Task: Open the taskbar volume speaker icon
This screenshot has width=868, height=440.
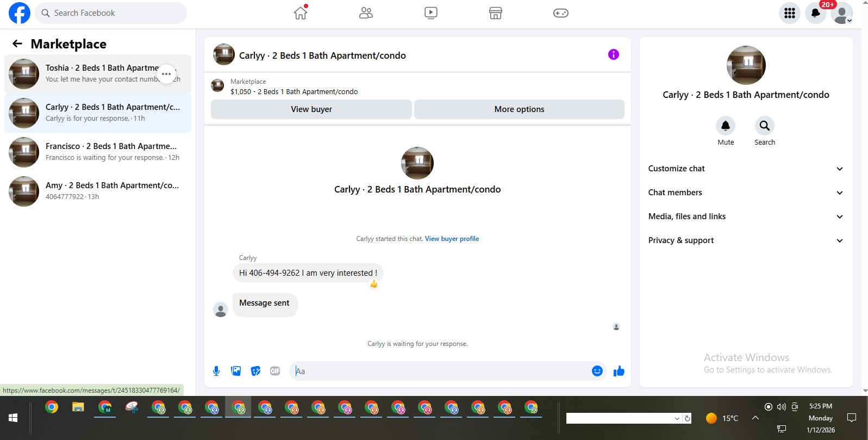Action: click(x=782, y=407)
